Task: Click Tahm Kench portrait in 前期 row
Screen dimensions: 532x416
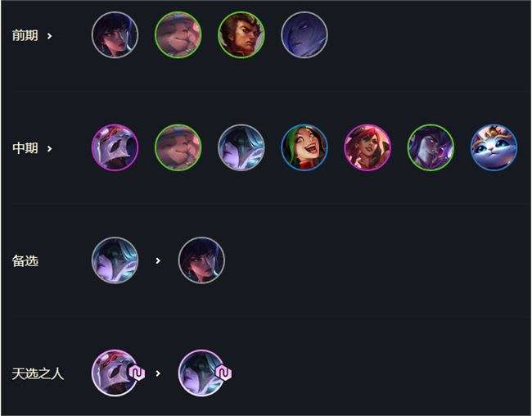Action: tap(178, 35)
